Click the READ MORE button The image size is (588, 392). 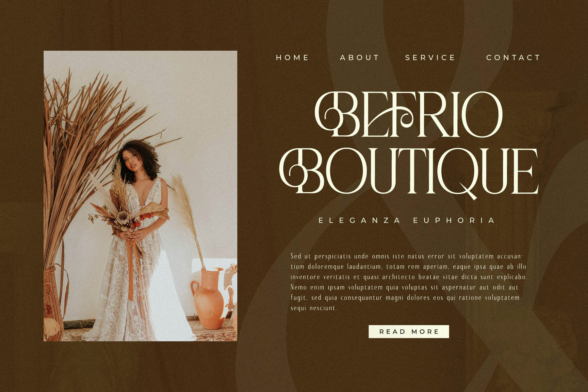click(x=409, y=332)
